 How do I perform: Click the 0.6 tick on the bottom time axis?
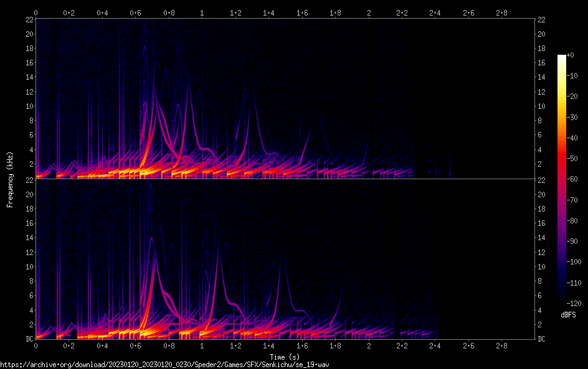coord(135,345)
